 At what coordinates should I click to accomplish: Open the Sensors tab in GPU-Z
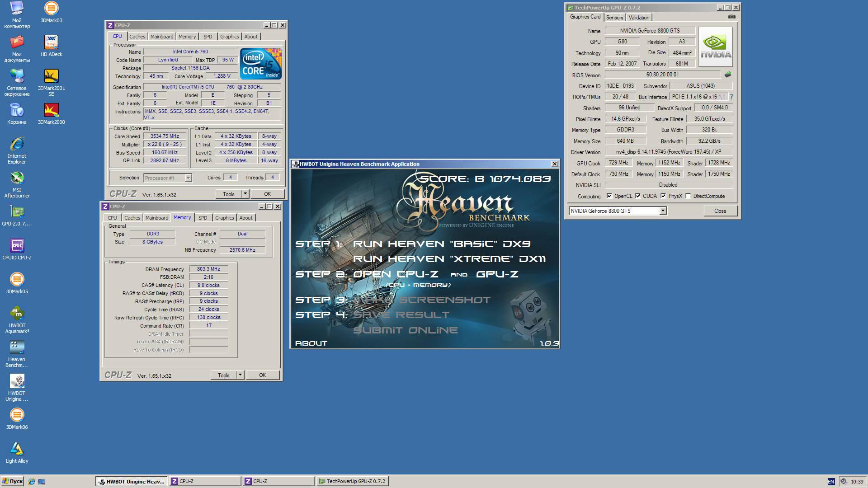[614, 18]
